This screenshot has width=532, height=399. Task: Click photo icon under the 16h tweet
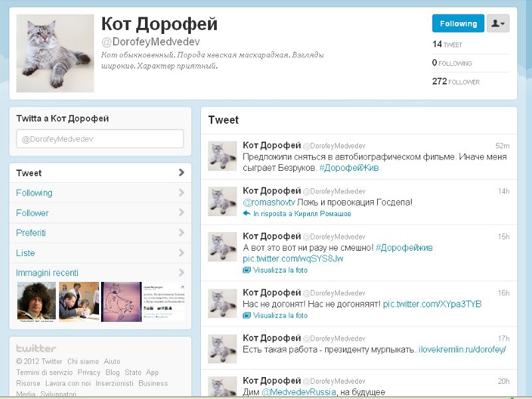(x=247, y=315)
